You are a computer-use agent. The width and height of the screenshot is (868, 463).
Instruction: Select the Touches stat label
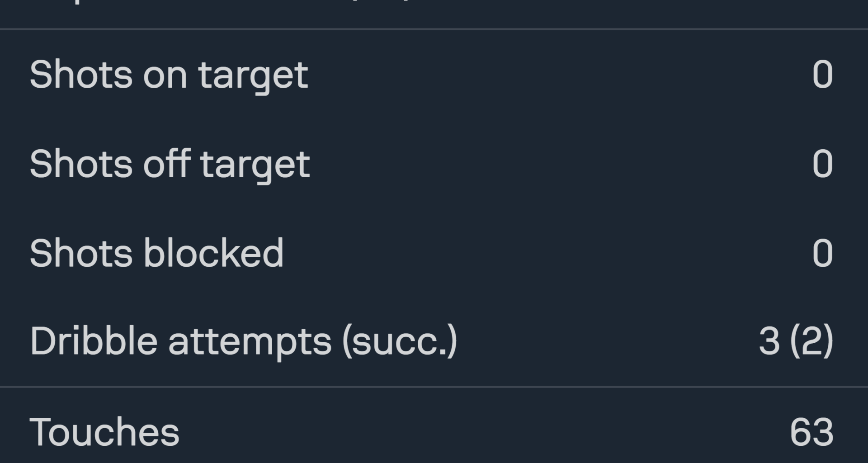[104, 432]
